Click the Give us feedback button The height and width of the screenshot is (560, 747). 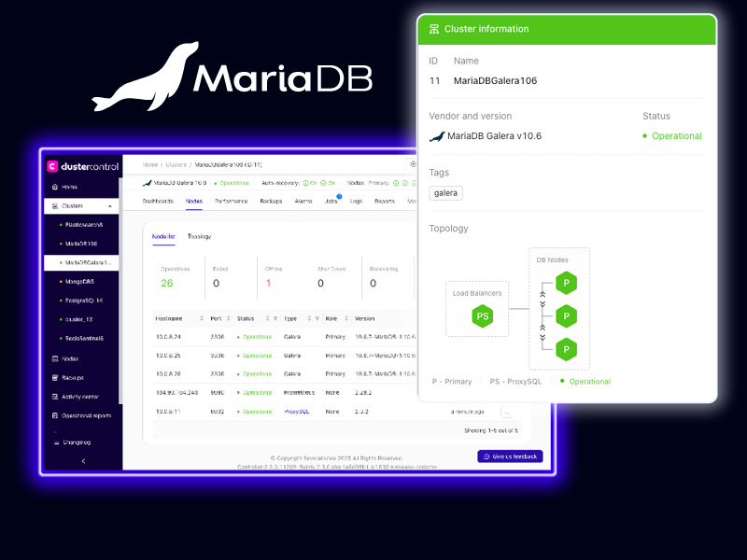[x=510, y=456]
